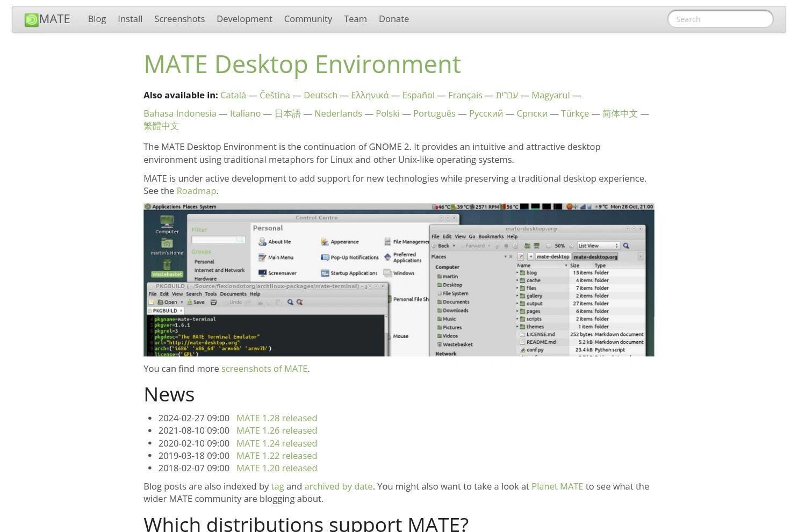
Task: Click the date text "2021-08-10 09:00"
Action: [x=193, y=430]
